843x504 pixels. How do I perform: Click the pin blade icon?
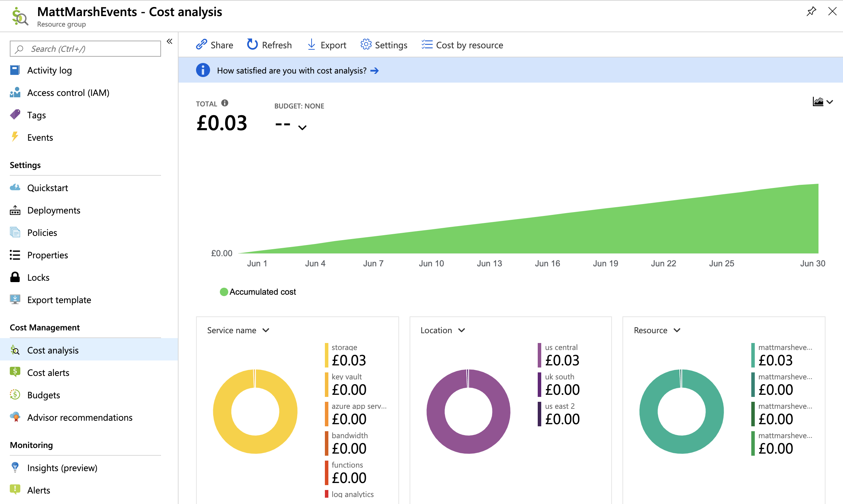click(x=811, y=11)
